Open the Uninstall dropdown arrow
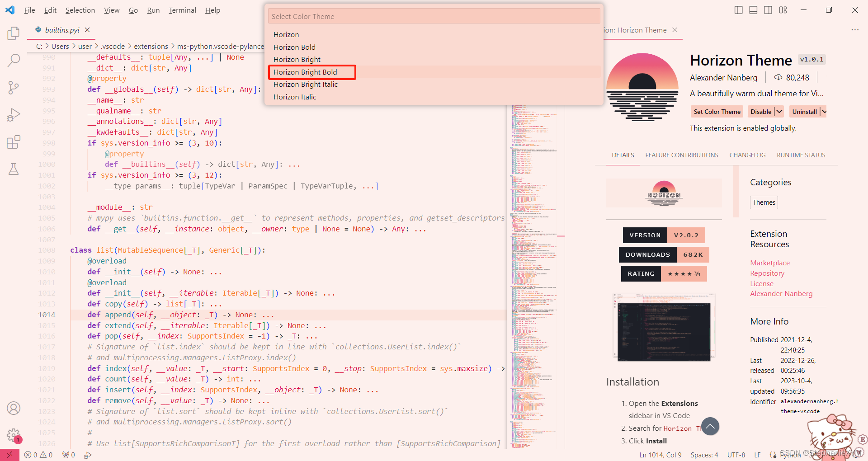The width and height of the screenshot is (868, 461). [x=823, y=112]
